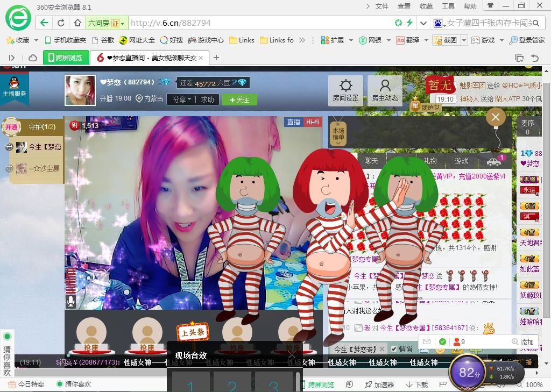Click the 截图 screenshot tool
This screenshot has height=392, width=551.
(446, 40)
